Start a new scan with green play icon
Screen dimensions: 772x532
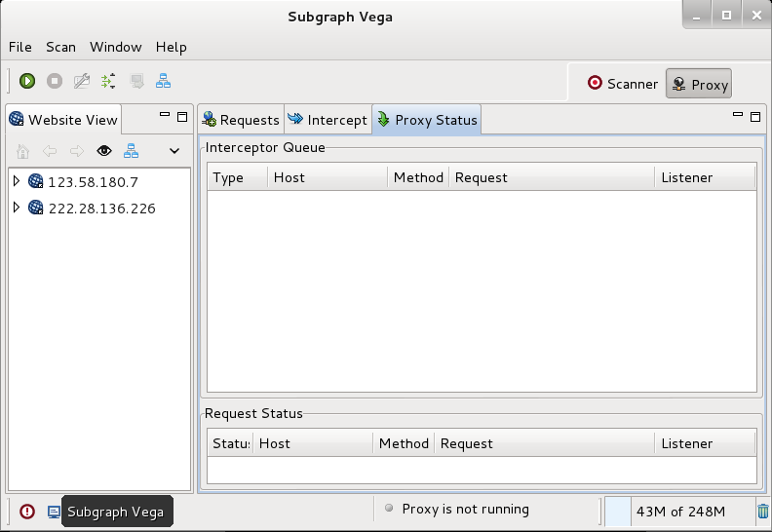[27, 81]
